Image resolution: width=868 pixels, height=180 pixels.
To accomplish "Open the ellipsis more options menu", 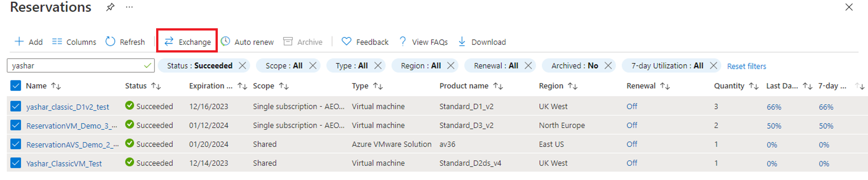I will click(130, 7).
